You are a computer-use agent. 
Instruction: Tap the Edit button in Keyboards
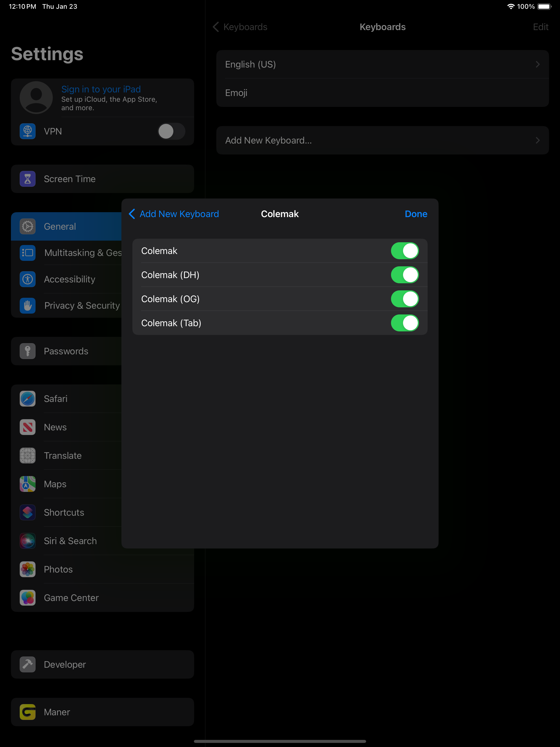tap(540, 27)
